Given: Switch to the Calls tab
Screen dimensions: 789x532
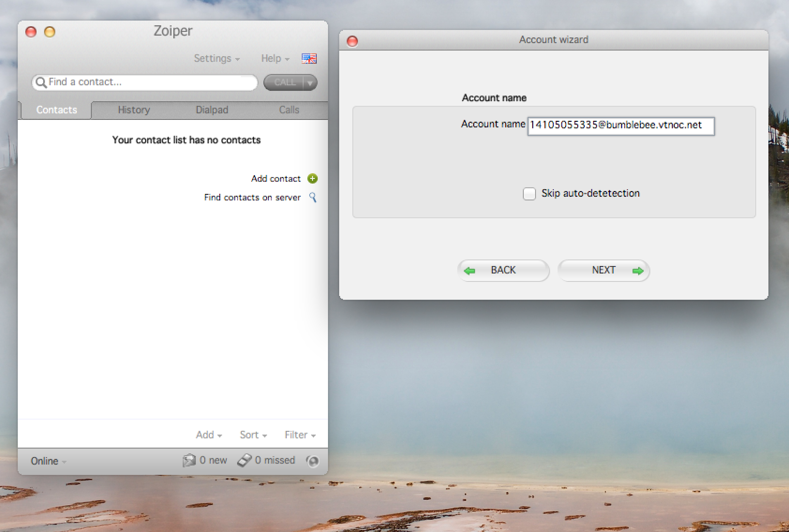Looking at the screenshot, I should 289,110.
